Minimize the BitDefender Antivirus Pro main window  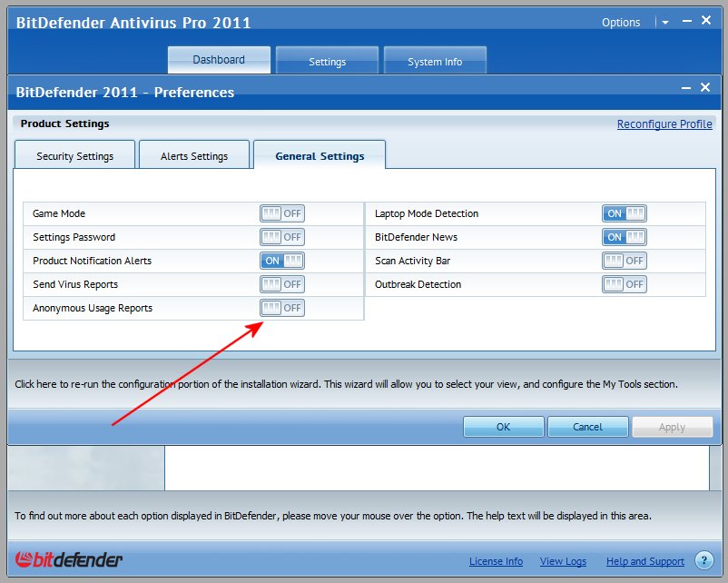687,21
